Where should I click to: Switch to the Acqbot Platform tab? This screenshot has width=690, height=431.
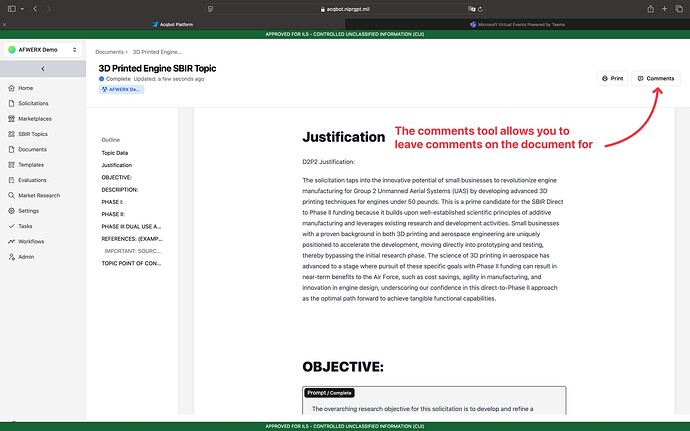click(172, 25)
